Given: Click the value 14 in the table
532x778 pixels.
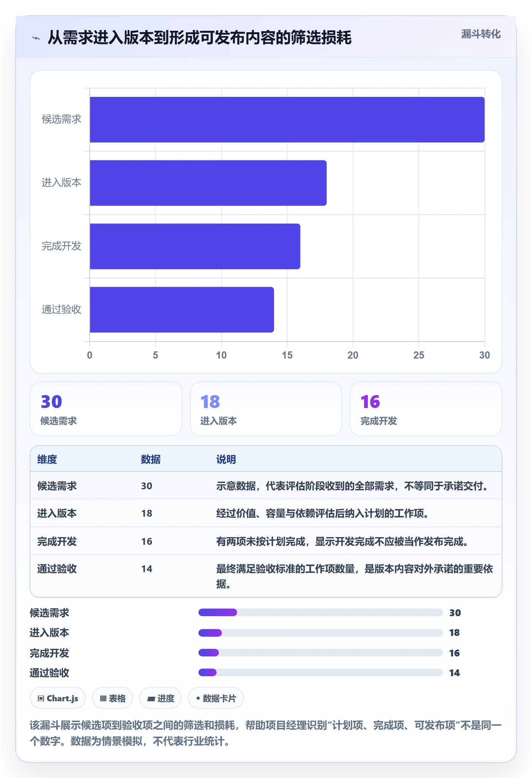Looking at the screenshot, I should pos(147,569).
